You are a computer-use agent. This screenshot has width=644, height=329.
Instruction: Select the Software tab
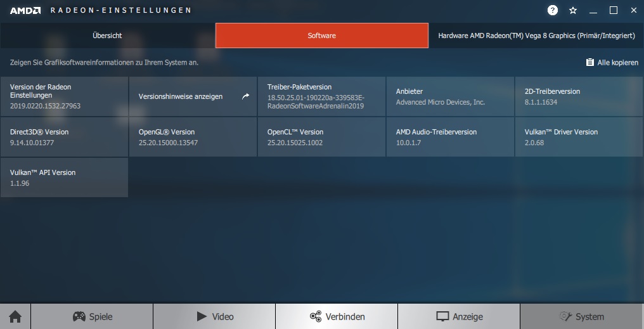click(x=321, y=35)
